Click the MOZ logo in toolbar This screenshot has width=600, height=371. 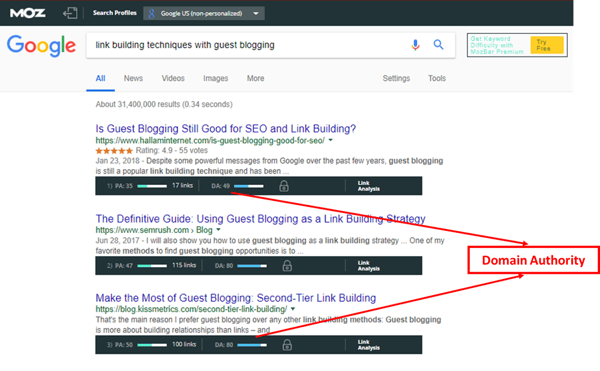(28, 13)
